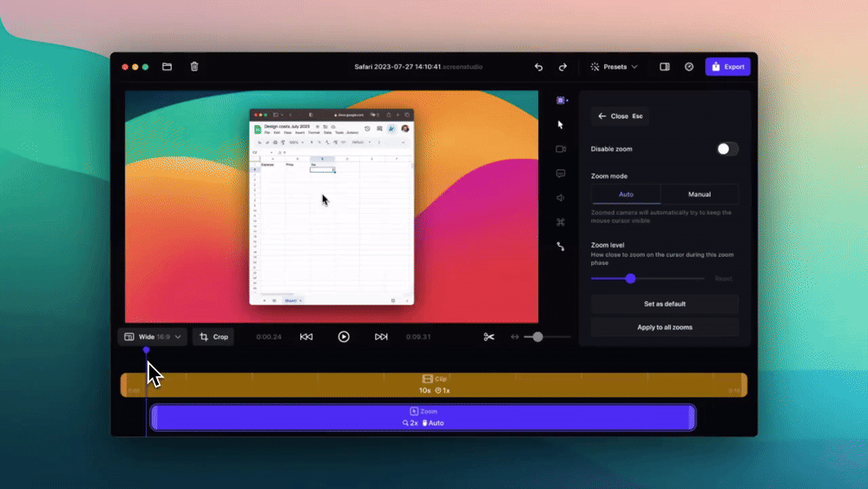Select the purple Zoom segment
Viewport: 868px width, 489px height.
(424, 417)
